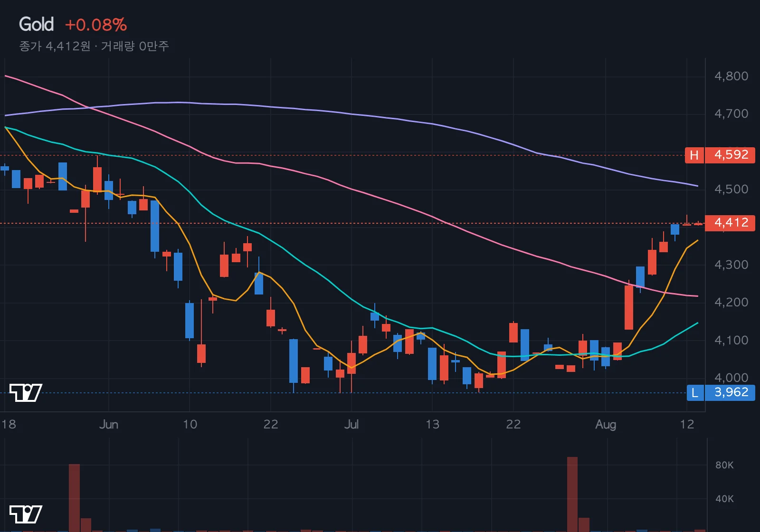Click the 12 date axis label
Image resolution: width=760 pixels, height=532 pixels.
(x=687, y=424)
